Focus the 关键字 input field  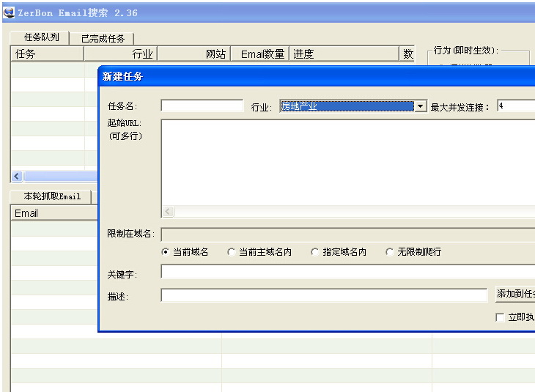point(348,272)
